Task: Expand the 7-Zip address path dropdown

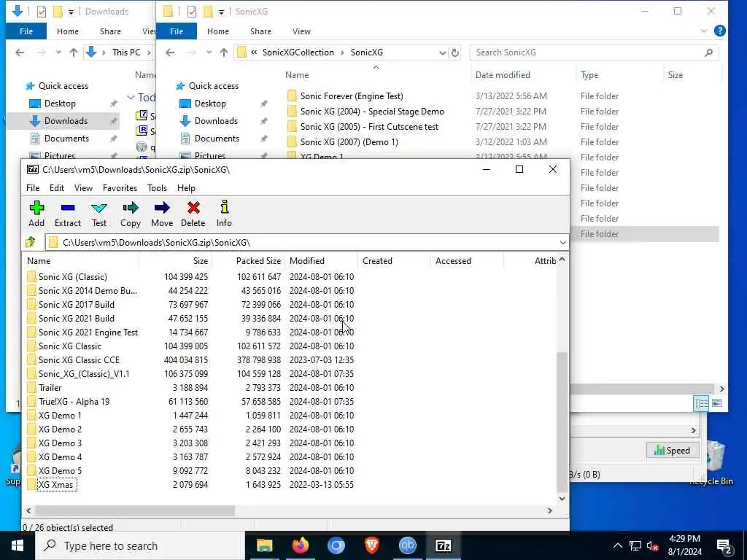Action: tap(562, 243)
